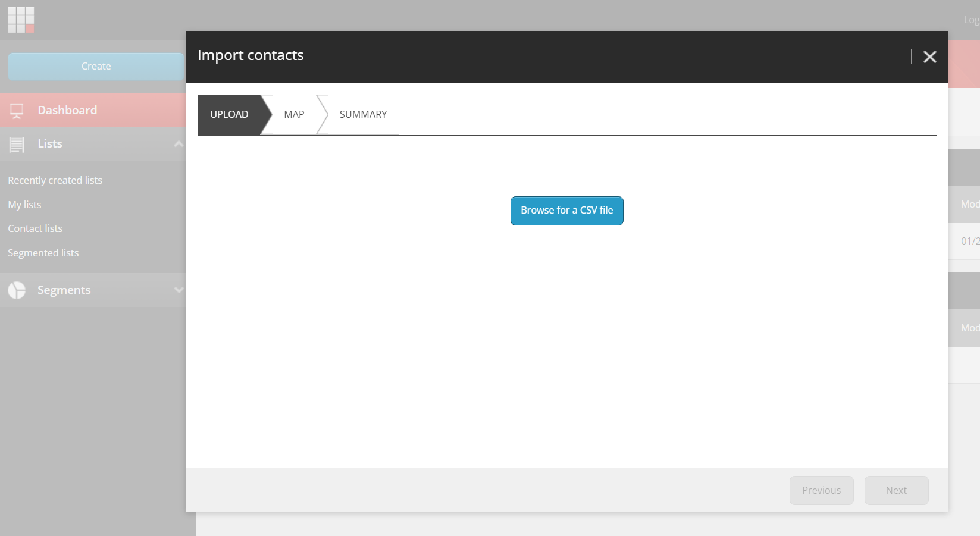
Task: View Segmented lists
Action: 43,252
